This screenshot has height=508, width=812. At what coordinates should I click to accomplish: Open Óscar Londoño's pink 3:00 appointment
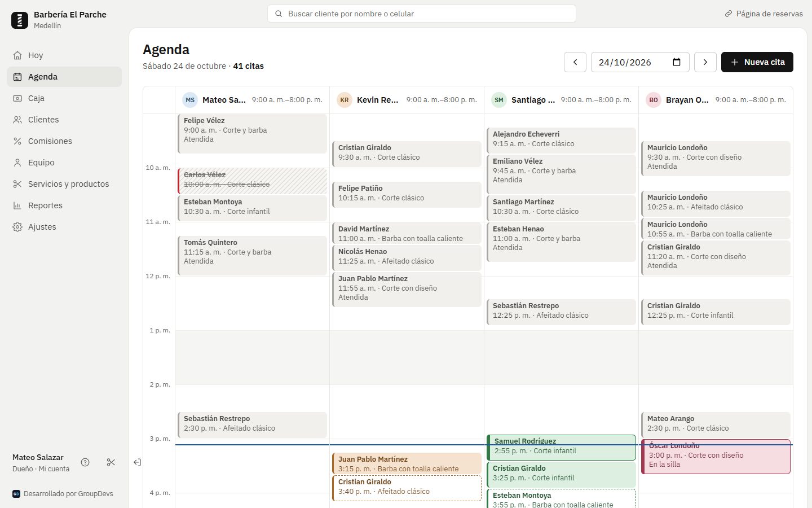click(716, 457)
